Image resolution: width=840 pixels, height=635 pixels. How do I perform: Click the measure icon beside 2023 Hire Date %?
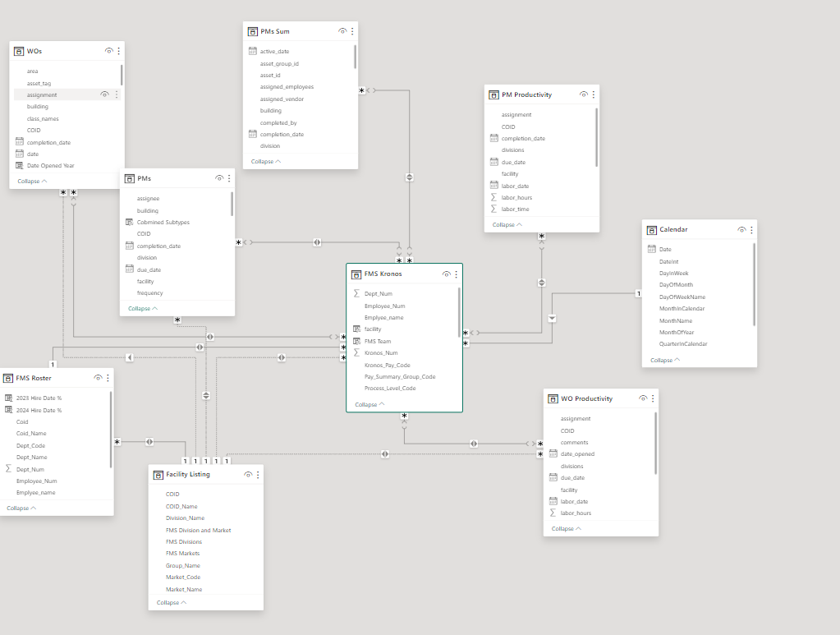(x=8, y=398)
